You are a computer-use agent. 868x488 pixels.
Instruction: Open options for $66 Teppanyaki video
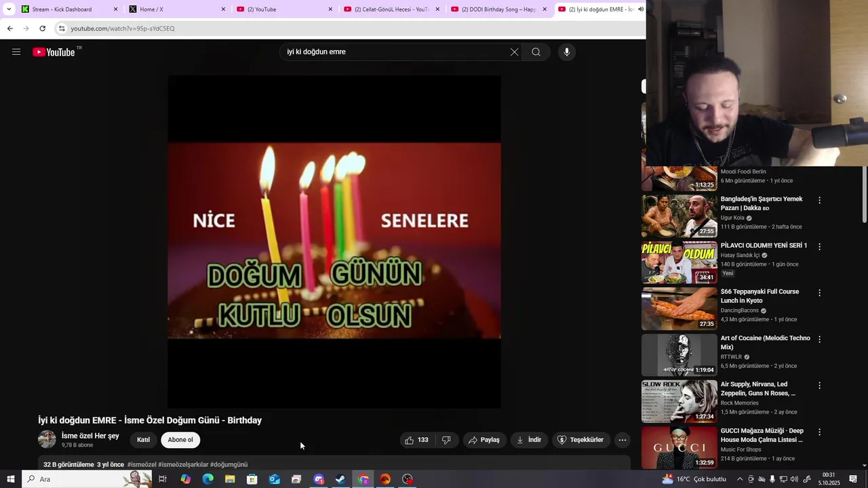819,293
